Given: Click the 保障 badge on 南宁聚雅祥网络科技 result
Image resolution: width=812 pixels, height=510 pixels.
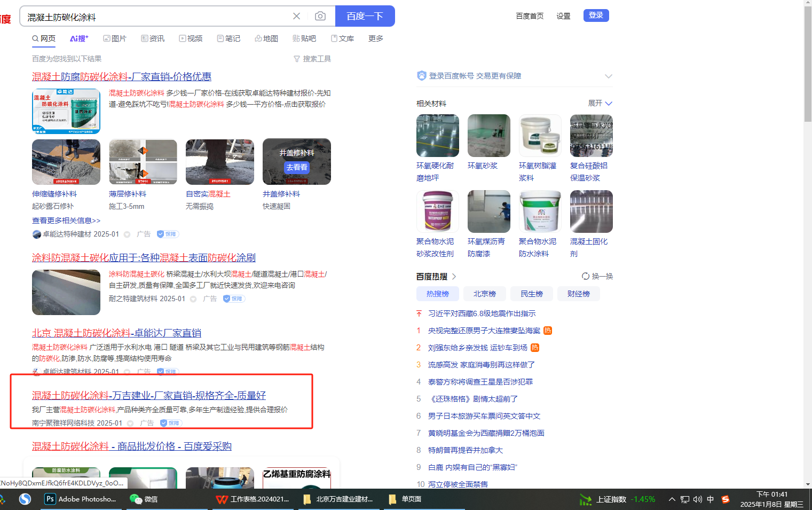Looking at the screenshot, I should click(171, 423).
